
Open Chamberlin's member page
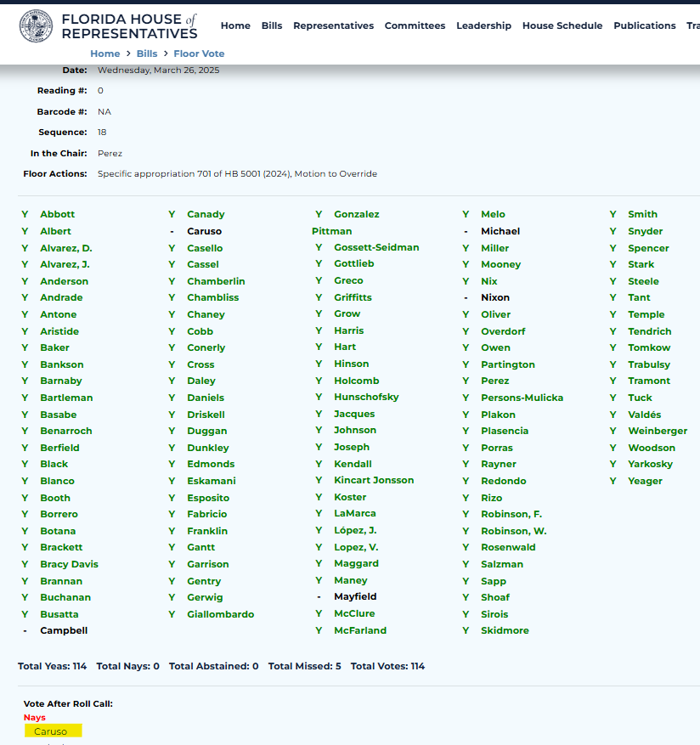coord(216,282)
